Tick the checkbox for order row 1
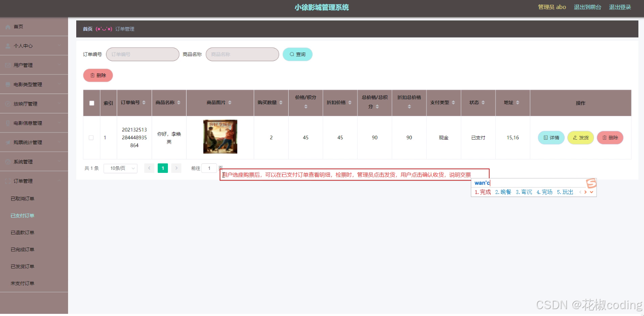 tap(91, 138)
